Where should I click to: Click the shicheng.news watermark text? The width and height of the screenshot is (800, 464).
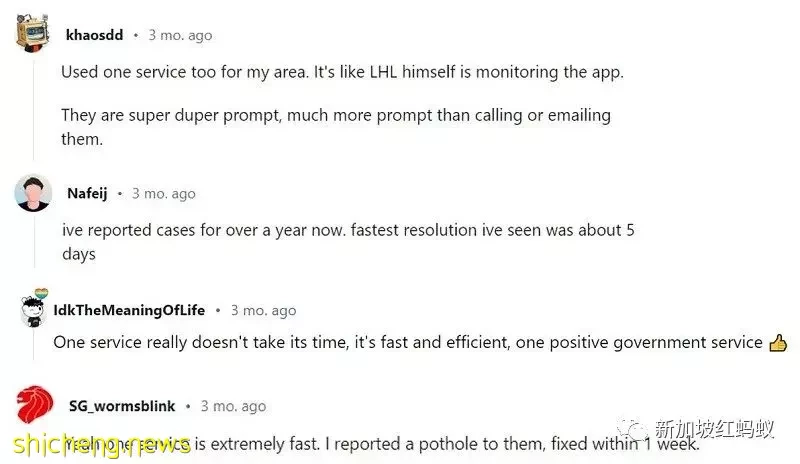click(102, 445)
